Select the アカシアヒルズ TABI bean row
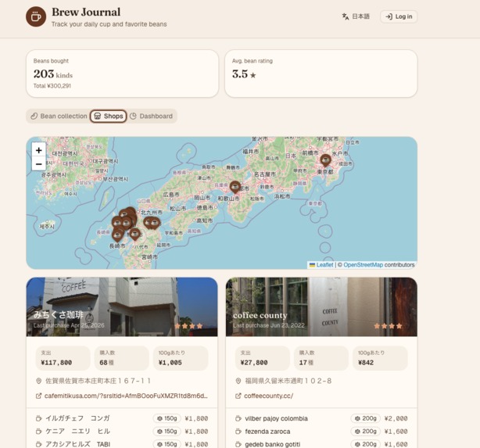The width and height of the screenshot is (480, 448). [x=122, y=444]
